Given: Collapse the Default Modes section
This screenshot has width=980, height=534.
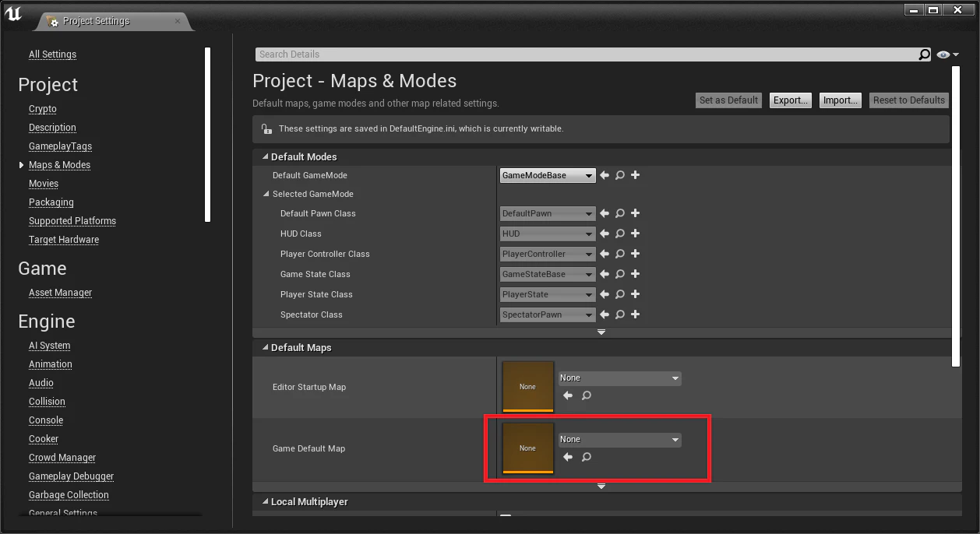Looking at the screenshot, I should [265, 157].
